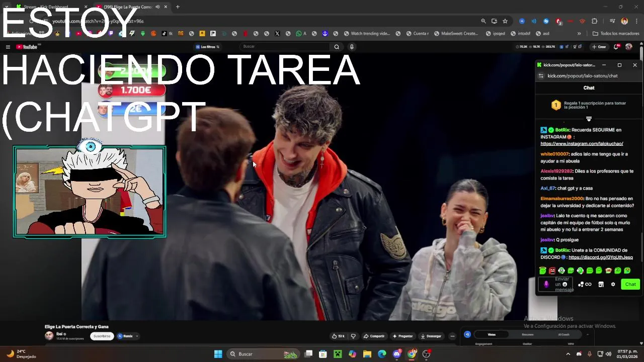Open the 'MakeSweet: Create...' bookmark
The height and width of the screenshot is (362, 644).
coord(456,34)
